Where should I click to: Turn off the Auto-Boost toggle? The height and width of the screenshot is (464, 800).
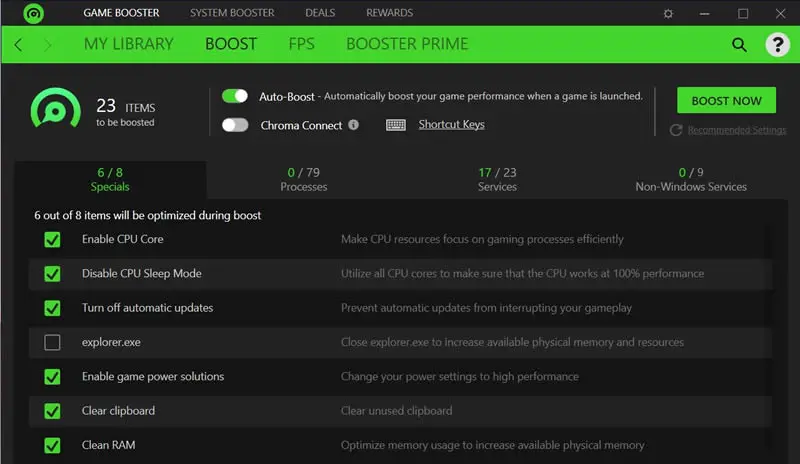tap(235, 96)
